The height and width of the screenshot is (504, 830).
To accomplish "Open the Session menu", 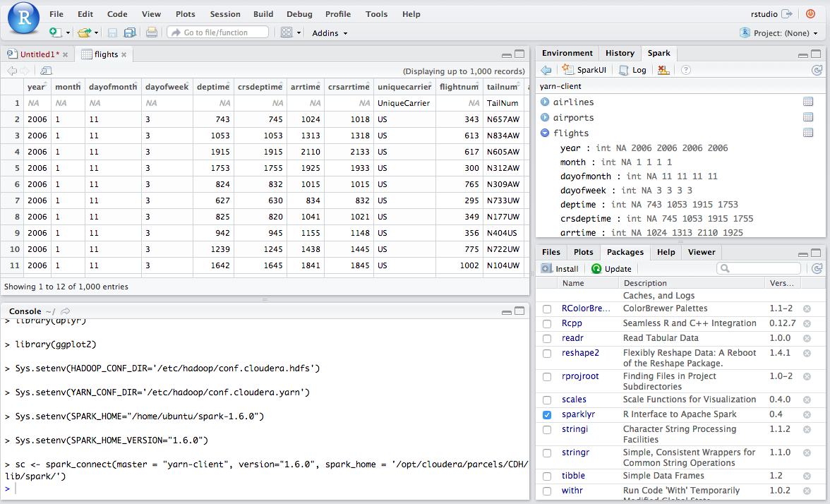I will coord(225,14).
